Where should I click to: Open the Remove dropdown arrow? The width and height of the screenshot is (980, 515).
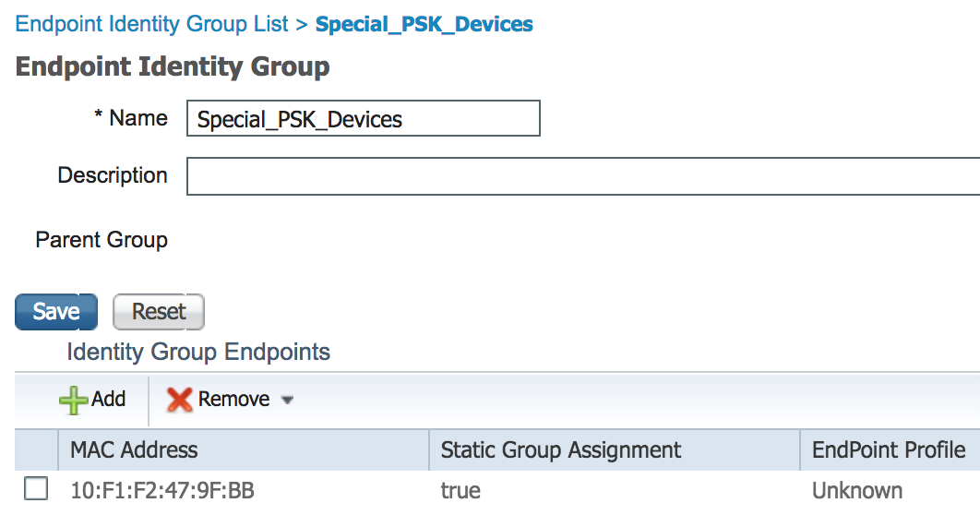pyautogui.click(x=288, y=401)
